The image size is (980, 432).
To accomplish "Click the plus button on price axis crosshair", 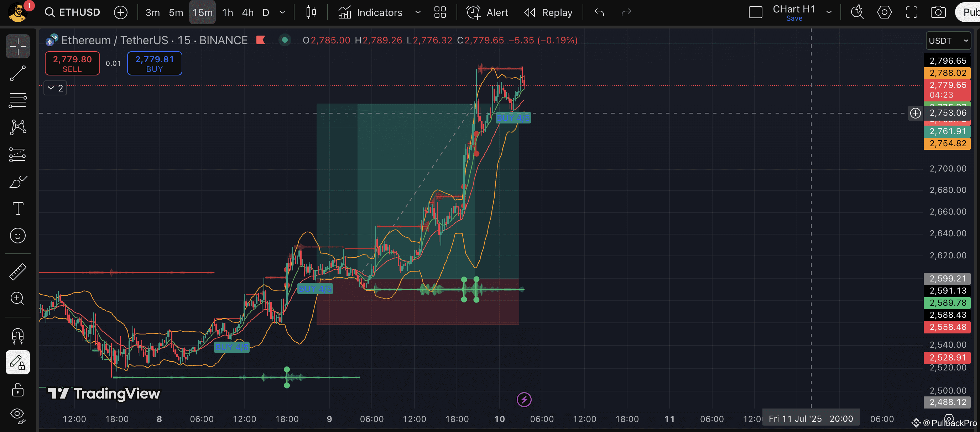I will point(915,113).
